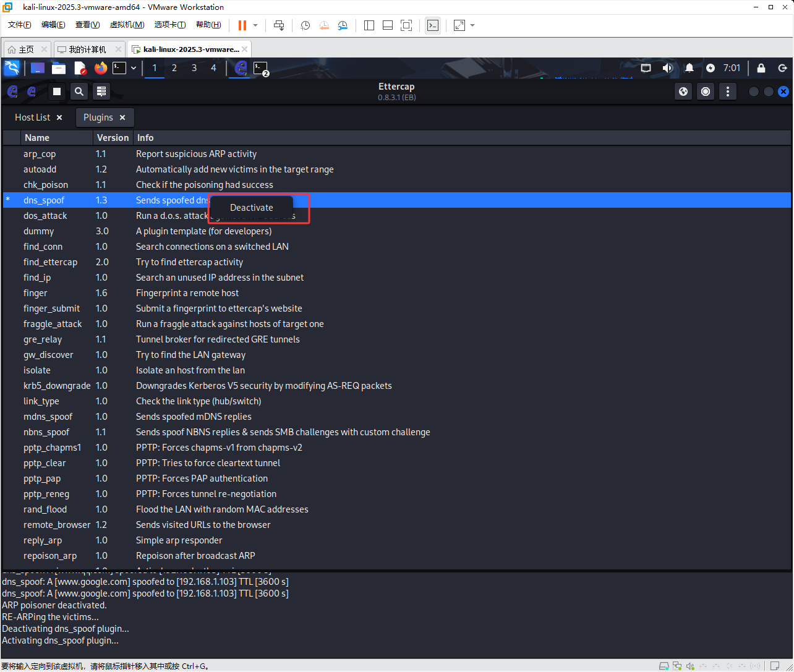
Task: Click the Kali log out icon
Action: [x=782, y=68]
